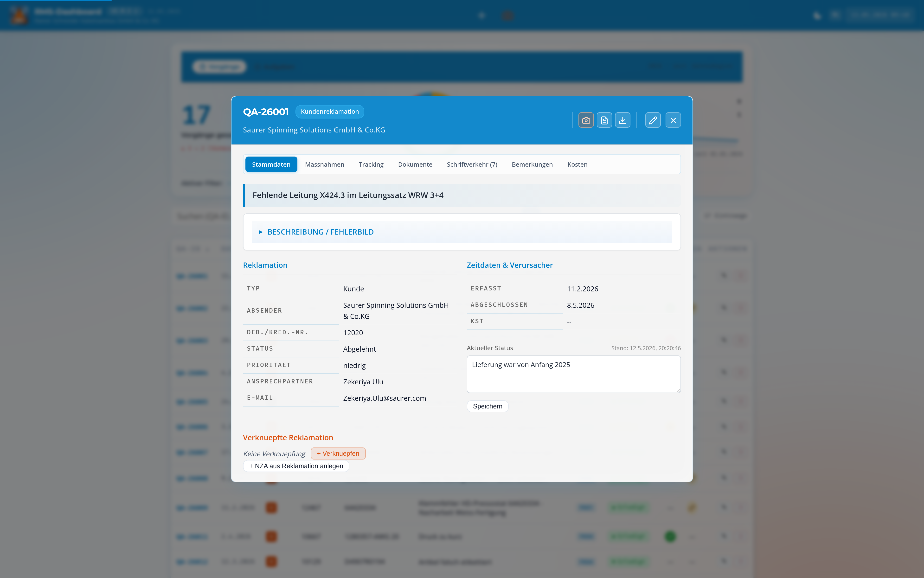924x578 pixels.
Task: Close the QA-26001 dialog
Action: click(x=673, y=120)
